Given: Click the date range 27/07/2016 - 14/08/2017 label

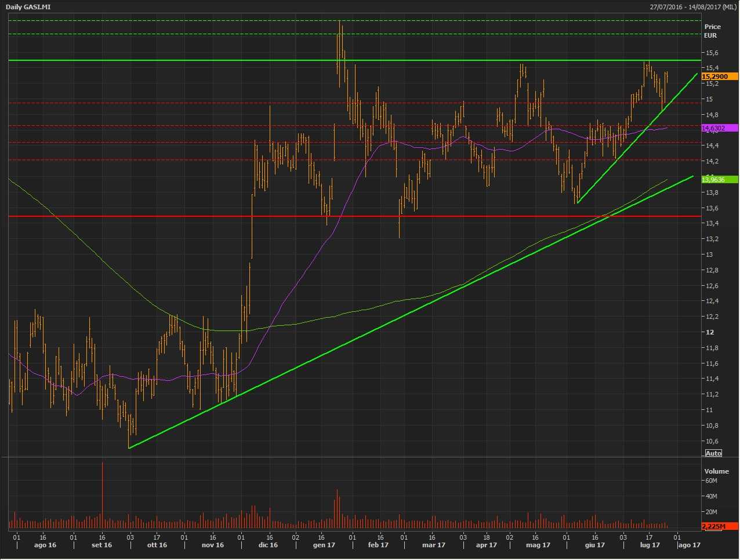Looking at the screenshot, I should [692, 7].
